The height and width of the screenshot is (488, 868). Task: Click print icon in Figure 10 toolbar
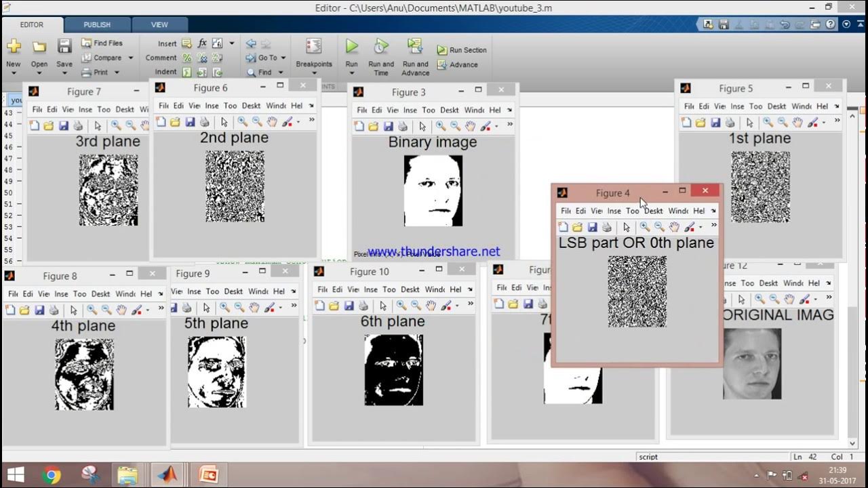click(x=363, y=306)
